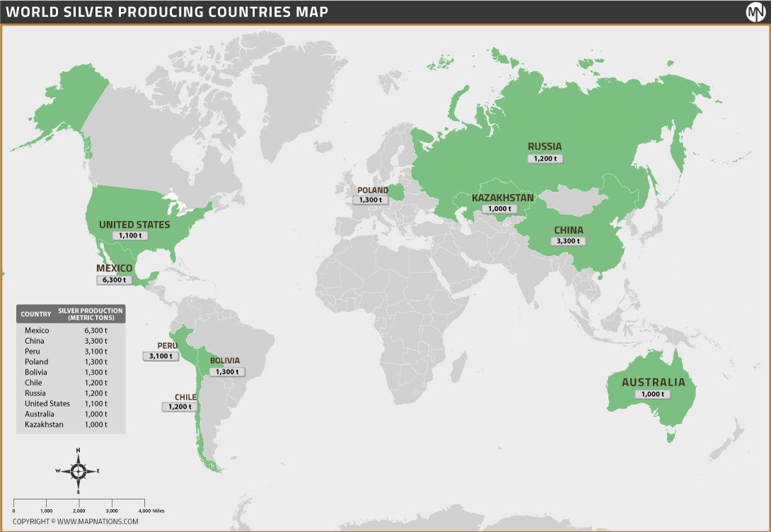Select the Australia country label on map
The image size is (771, 532).
click(653, 382)
